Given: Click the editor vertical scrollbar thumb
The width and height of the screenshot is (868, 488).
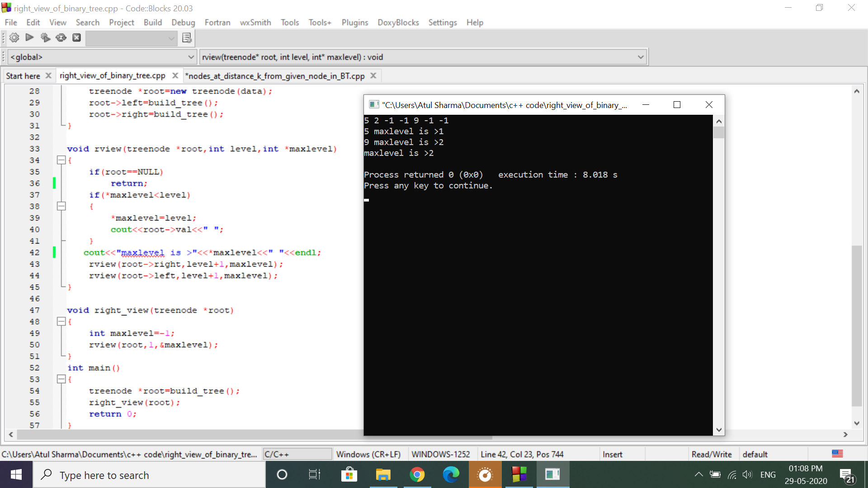Looking at the screenshot, I should (857, 325).
